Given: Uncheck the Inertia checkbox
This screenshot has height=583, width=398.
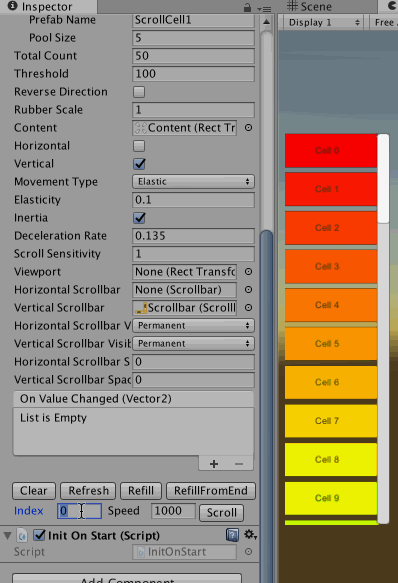Looking at the screenshot, I should tap(139, 218).
